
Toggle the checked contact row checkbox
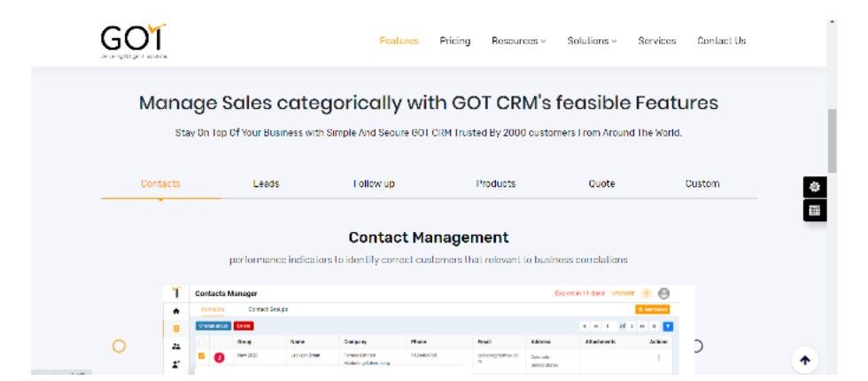click(201, 356)
